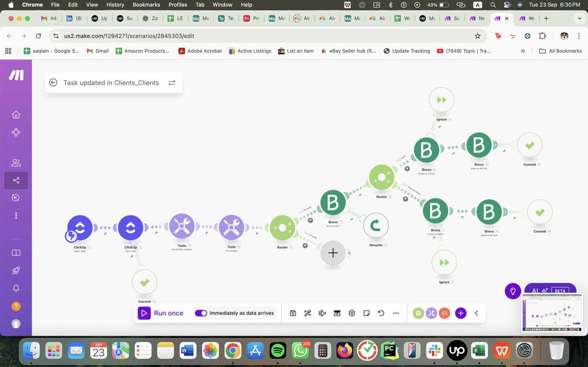Image resolution: width=588 pixels, height=367 pixels.
Task: Open the Profiles menu in menu bar
Action: pyautogui.click(x=178, y=5)
